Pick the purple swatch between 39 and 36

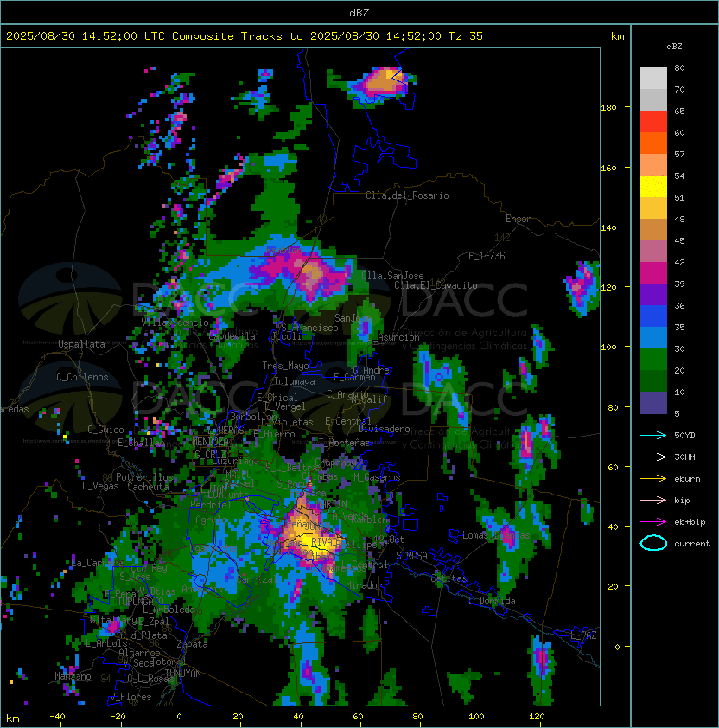click(x=653, y=294)
